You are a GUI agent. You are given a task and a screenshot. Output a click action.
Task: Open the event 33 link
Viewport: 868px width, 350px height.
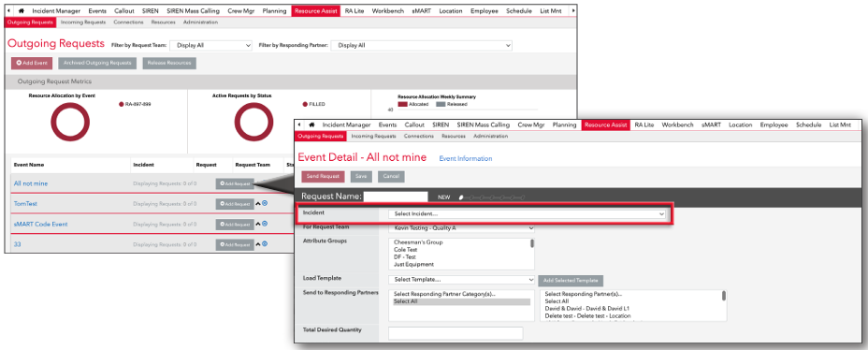pos(17,244)
